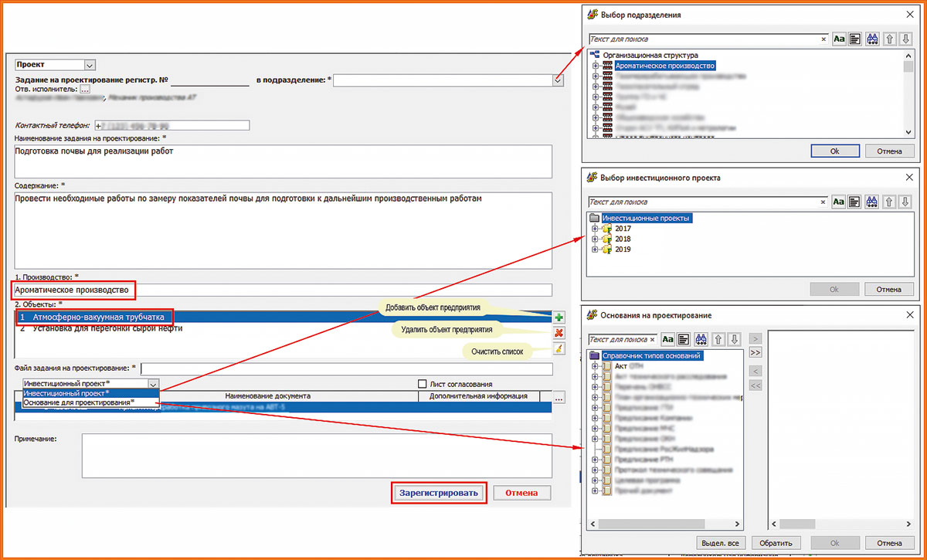Expand the 2018 investment projects node
Viewport: 927px width, 560px height.
click(x=596, y=239)
